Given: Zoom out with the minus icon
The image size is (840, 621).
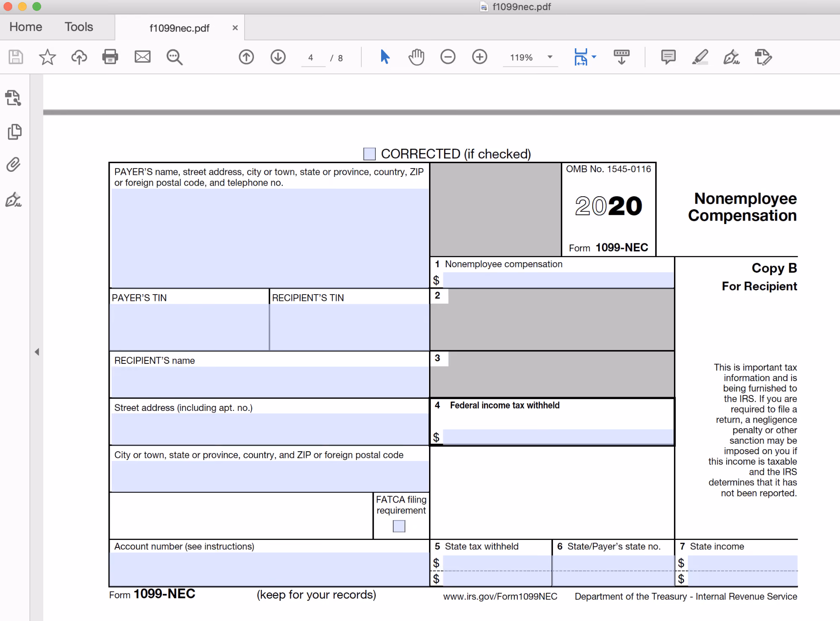Looking at the screenshot, I should [448, 57].
